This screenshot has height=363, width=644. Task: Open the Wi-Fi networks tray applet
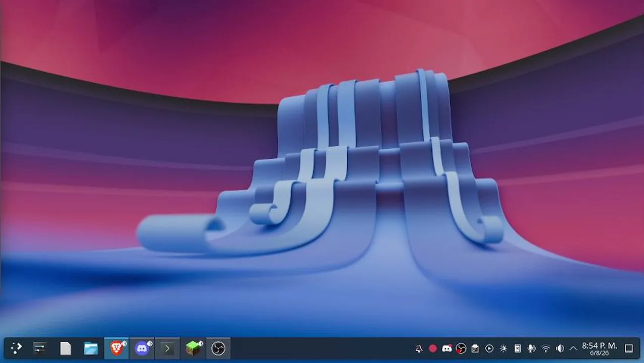pyautogui.click(x=546, y=348)
